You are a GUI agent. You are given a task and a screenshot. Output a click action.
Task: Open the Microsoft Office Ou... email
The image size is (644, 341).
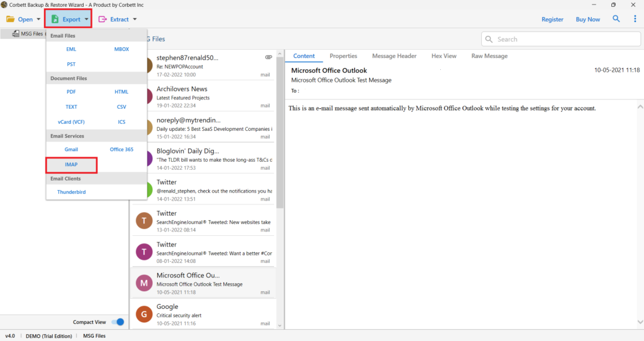pos(203,283)
